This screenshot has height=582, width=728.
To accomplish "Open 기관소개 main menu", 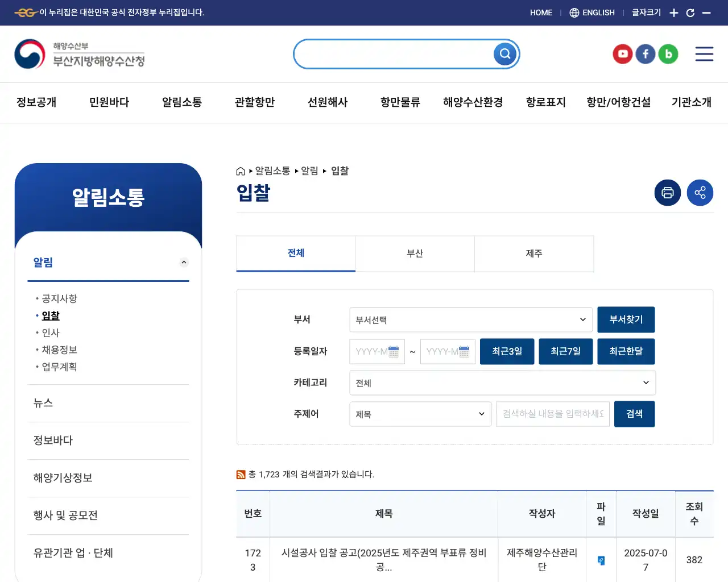I will pos(692,102).
